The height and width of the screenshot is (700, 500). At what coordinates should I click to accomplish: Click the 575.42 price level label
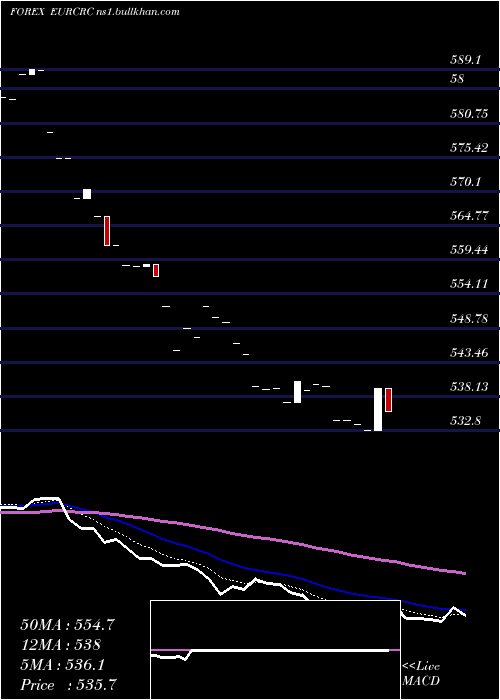click(x=469, y=148)
